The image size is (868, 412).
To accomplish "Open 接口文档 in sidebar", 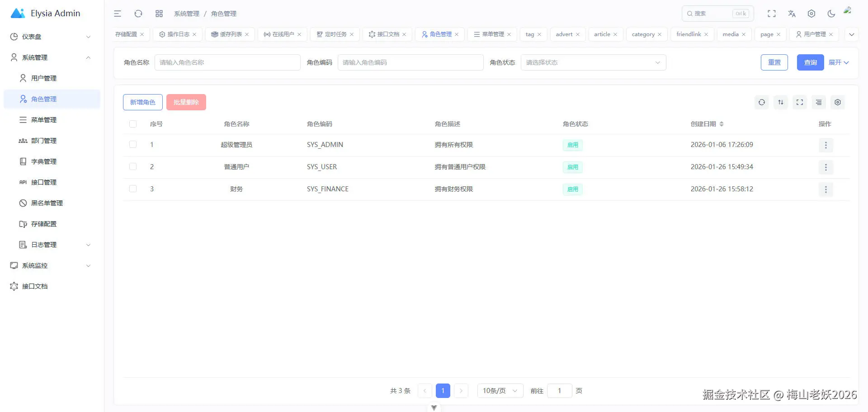I will [52, 286].
